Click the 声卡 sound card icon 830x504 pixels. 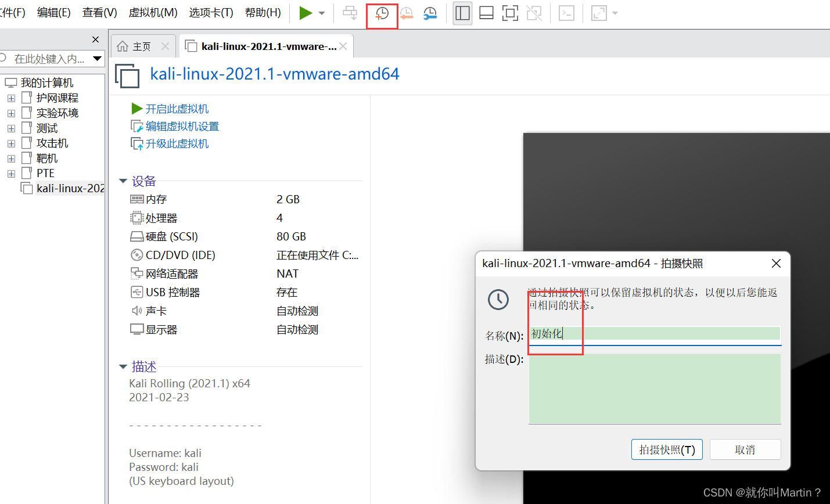(136, 311)
